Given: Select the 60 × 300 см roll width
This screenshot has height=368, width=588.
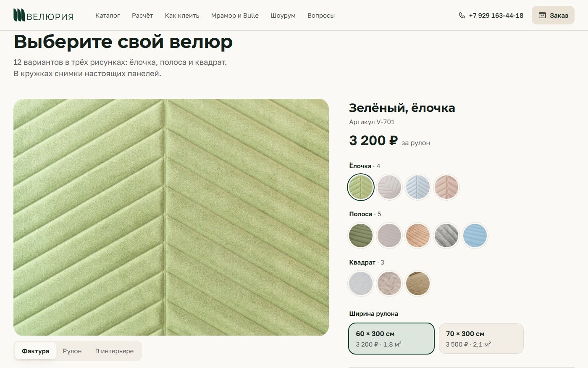Looking at the screenshot, I should pyautogui.click(x=391, y=339).
